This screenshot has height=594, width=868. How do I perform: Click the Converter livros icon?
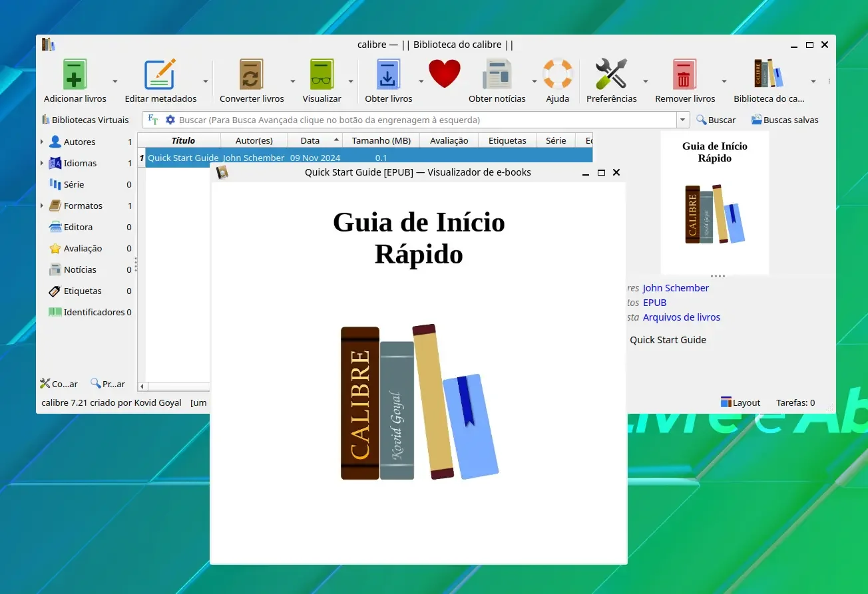pyautogui.click(x=252, y=74)
